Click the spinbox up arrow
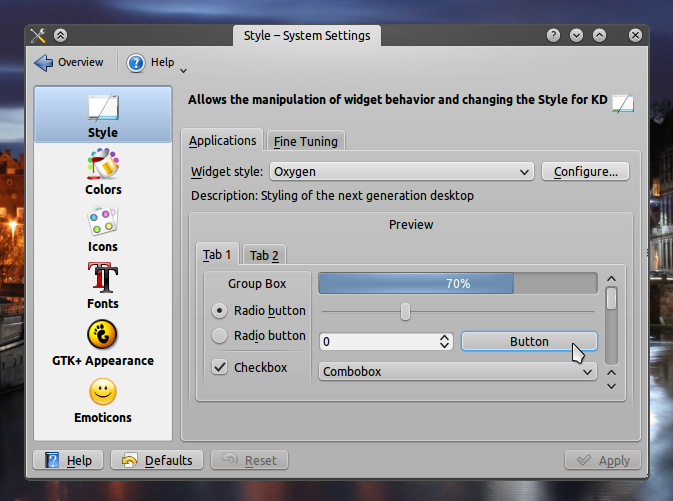The height and width of the screenshot is (501, 673). 444,337
